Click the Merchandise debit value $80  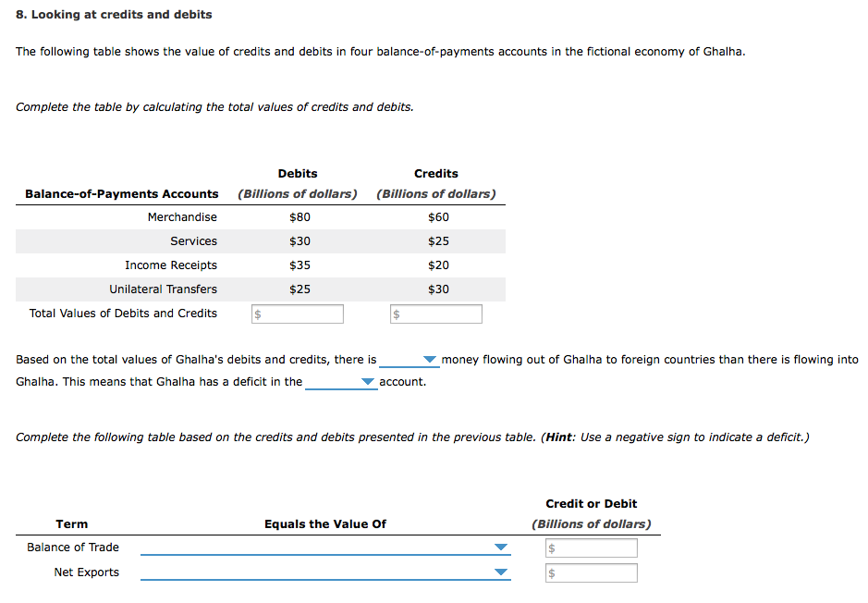[300, 217]
